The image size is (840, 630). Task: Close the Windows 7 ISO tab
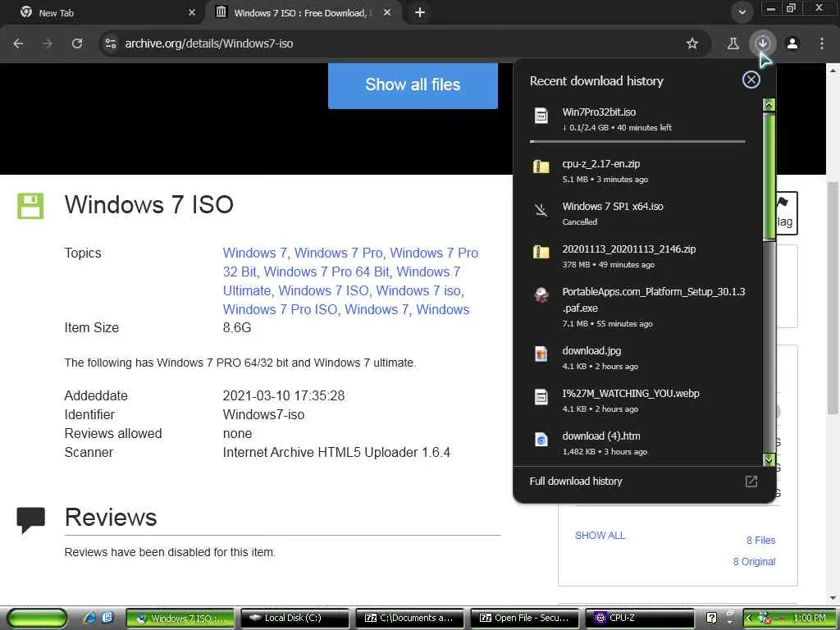tap(387, 12)
